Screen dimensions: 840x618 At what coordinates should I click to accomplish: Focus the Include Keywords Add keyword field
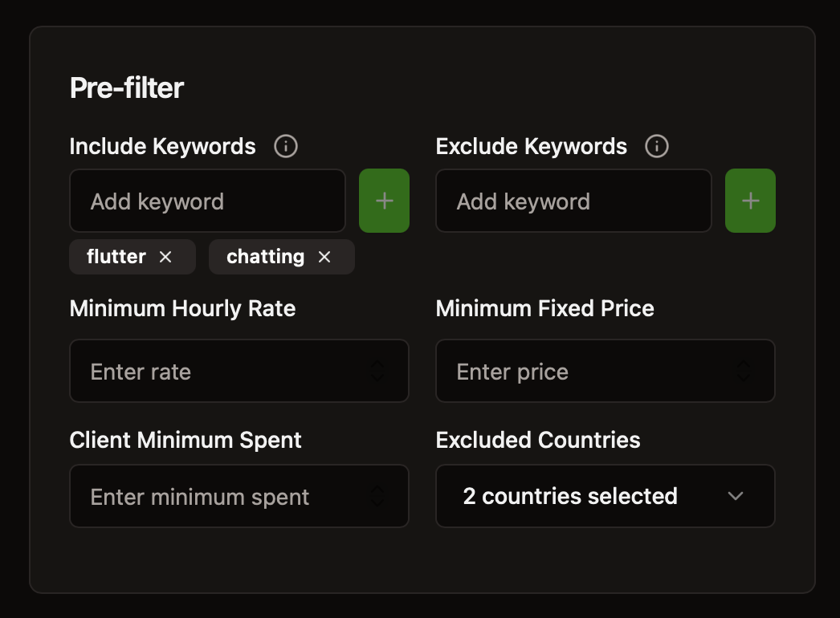207,201
